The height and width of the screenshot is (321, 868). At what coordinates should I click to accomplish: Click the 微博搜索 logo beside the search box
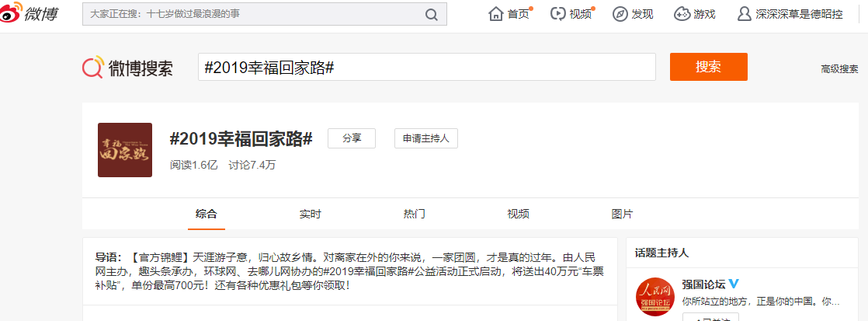coord(128,68)
